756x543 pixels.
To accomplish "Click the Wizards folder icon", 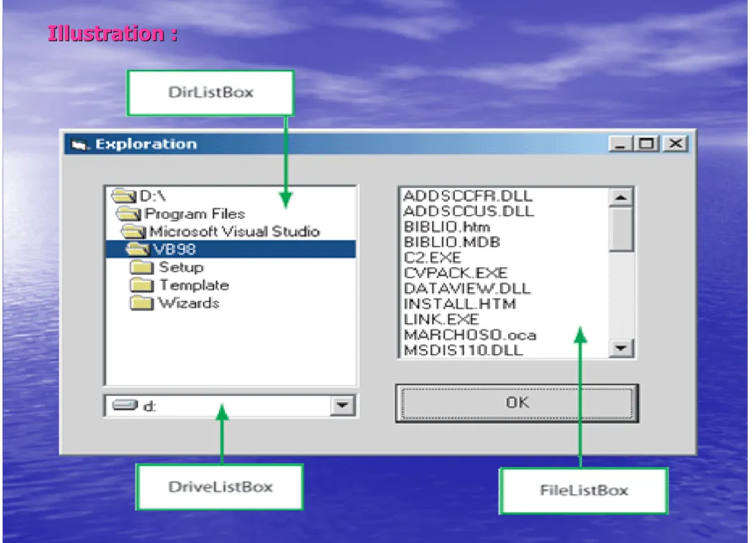I will pyautogui.click(x=142, y=303).
